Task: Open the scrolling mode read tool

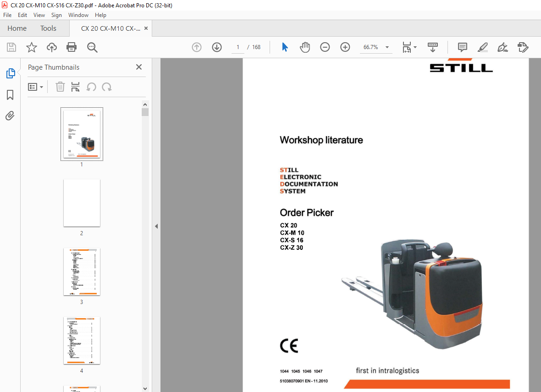Action: point(432,47)
